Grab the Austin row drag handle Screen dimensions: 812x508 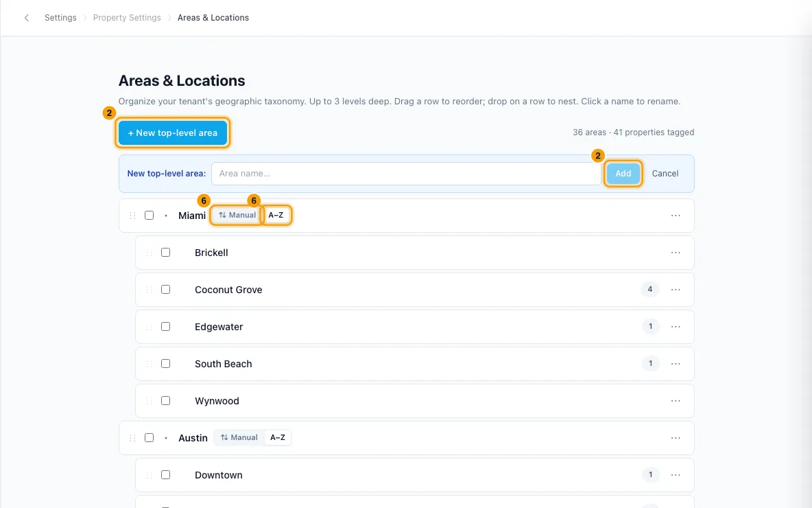132,438
